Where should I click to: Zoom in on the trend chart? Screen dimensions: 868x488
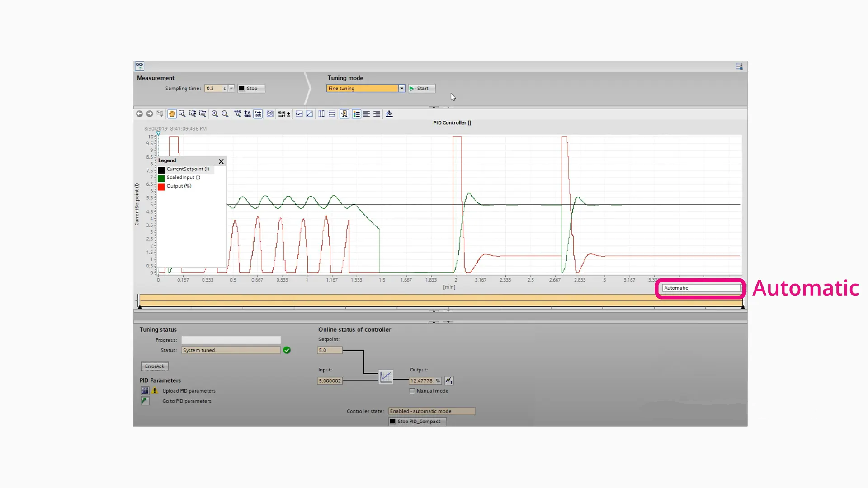pyautogui.click(x=215, y=114)
